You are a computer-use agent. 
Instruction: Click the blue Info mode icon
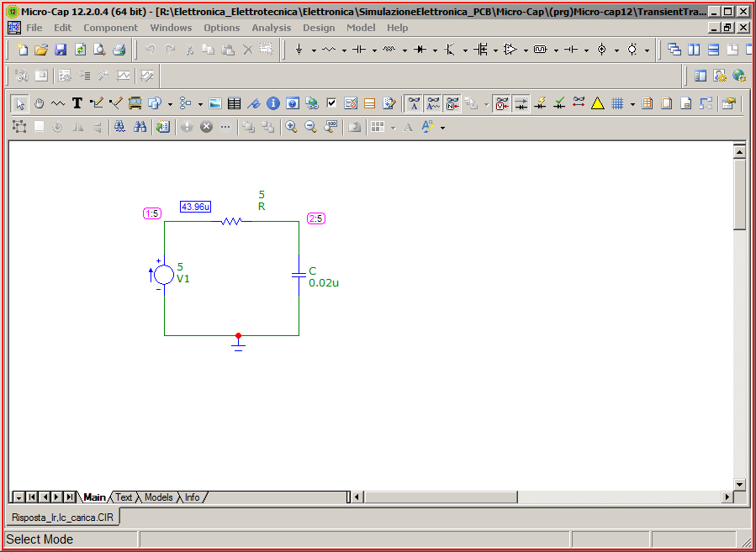pyautogui.click(x=273, y=103)
